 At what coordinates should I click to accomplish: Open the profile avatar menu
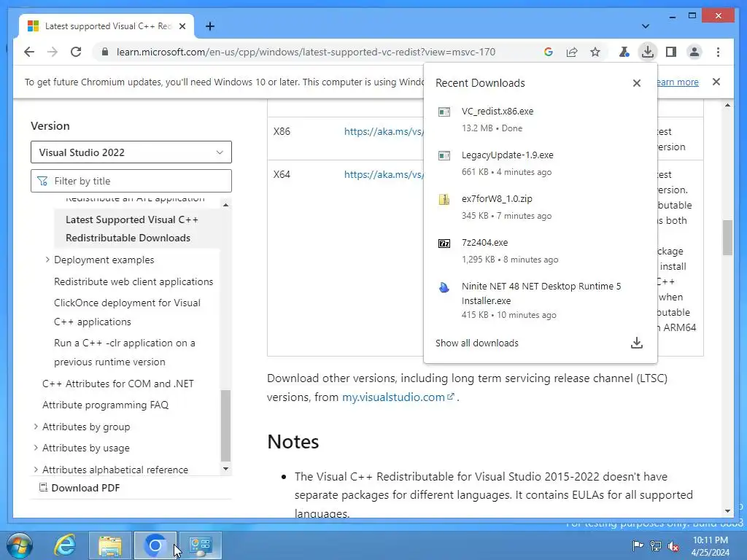click(694, 52)
